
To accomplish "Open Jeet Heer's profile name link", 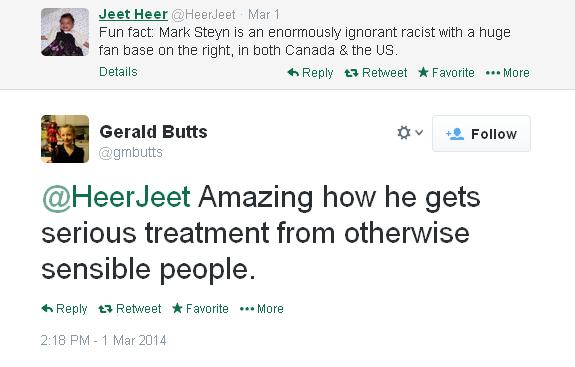I will [133, 14].
